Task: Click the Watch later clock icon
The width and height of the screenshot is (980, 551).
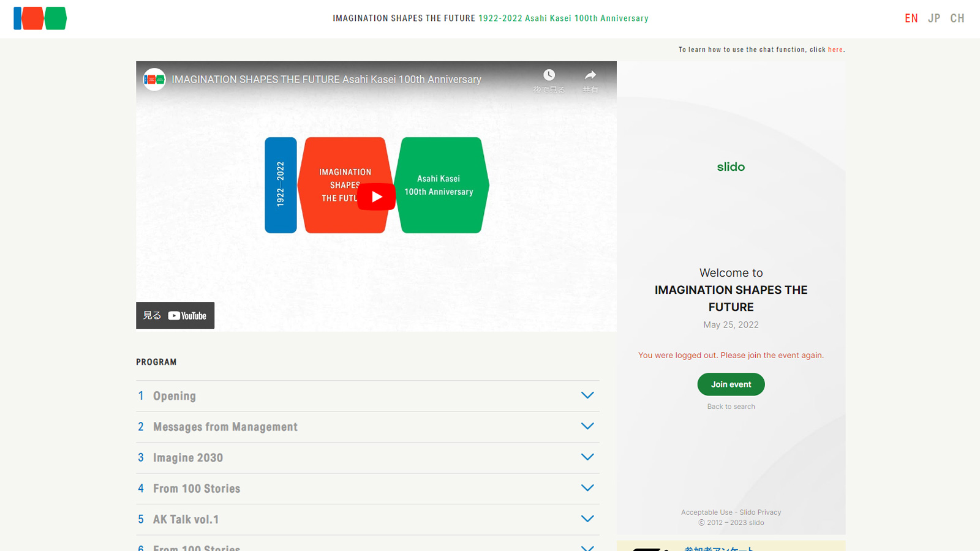Action: pyautogui.click(x=549, y=75)
